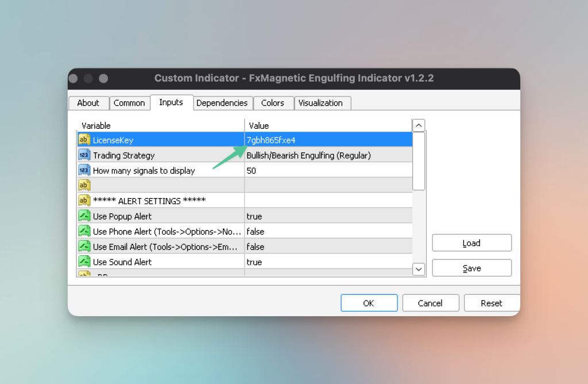Viewport: 588px width, 384px height.
Task: Open Trading Strategy Bullish/Bearish Engulfing value dropdown
Action: pyautogui.click(x=328, y=155)
